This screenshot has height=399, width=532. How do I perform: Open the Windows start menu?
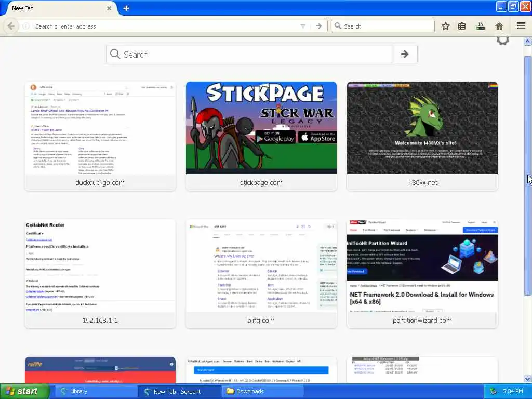point(25,392)
